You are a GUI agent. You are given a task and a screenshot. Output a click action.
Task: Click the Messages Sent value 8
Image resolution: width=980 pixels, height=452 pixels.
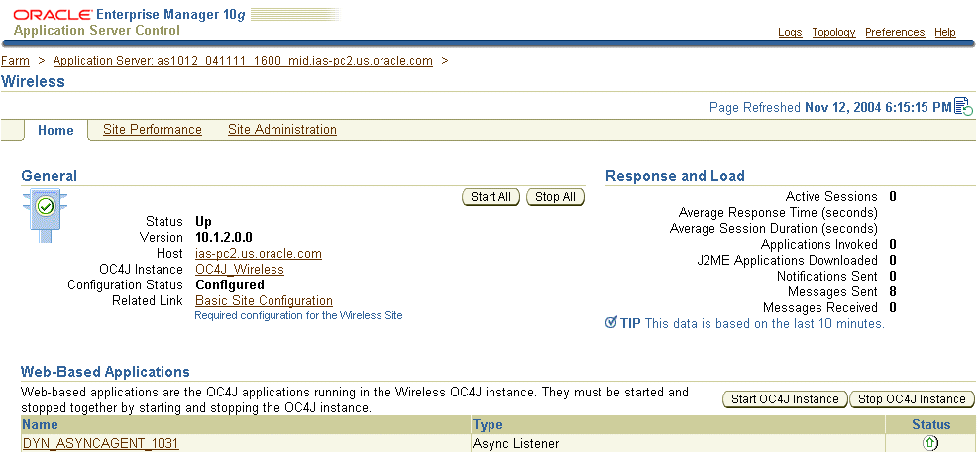(893, 292)
